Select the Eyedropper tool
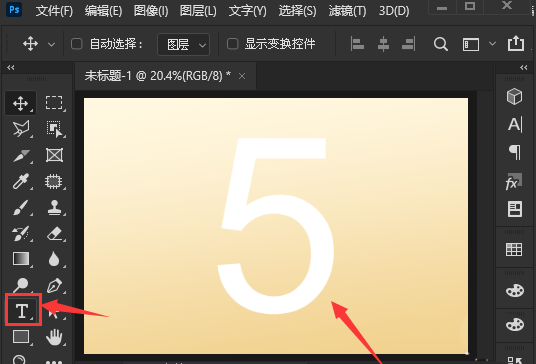Image resolution: width=536 pixels, height=364 pixels. [x=21, y=181]
